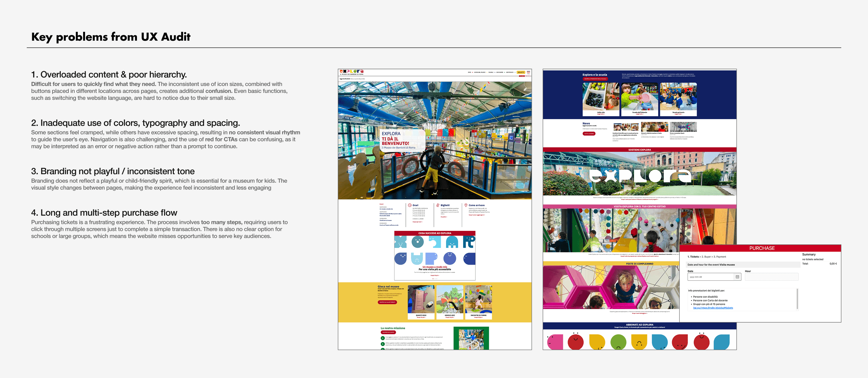Click the SOSTIENI EXPLORA red banner
The image size is (868, 378).
(x=639, y=150)
